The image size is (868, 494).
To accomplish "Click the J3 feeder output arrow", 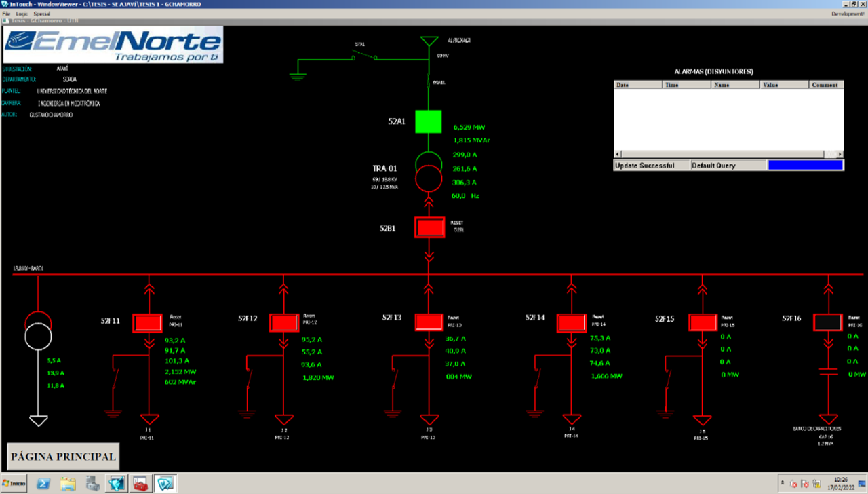I will [429, 419].
